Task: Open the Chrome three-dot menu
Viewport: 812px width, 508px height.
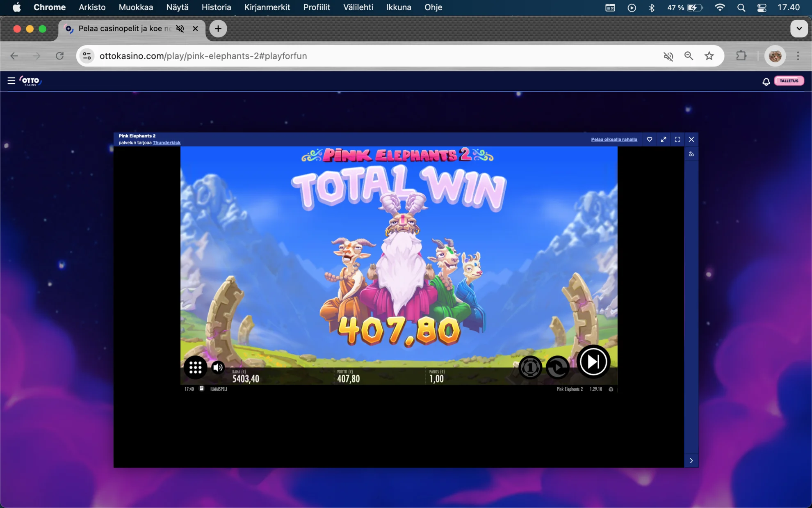Action: pyautogui.click(x=798, y=56)
